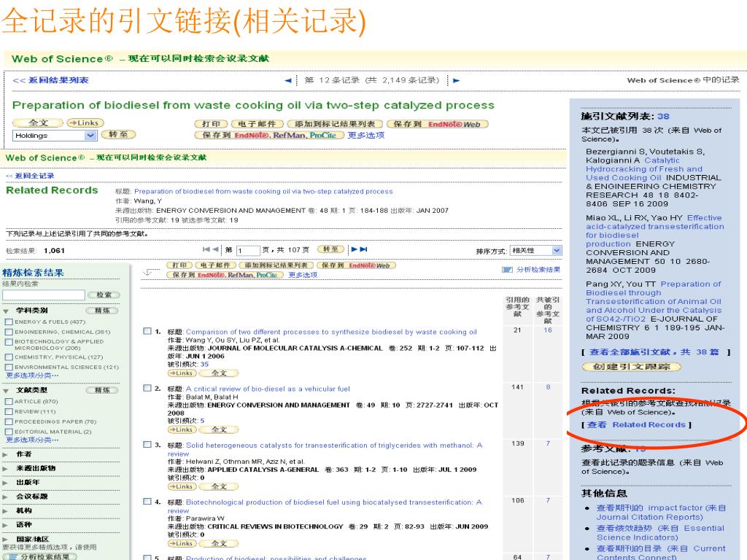Check the ENERGY & FUELS category filter
The image size is (747, 560).
coord(9,322)
